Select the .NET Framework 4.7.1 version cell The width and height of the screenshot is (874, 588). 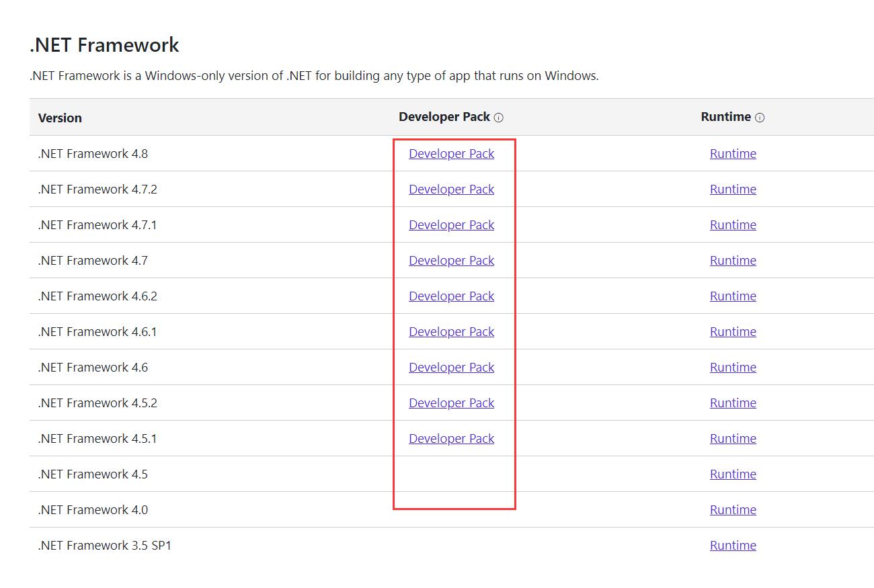point(97,225)
